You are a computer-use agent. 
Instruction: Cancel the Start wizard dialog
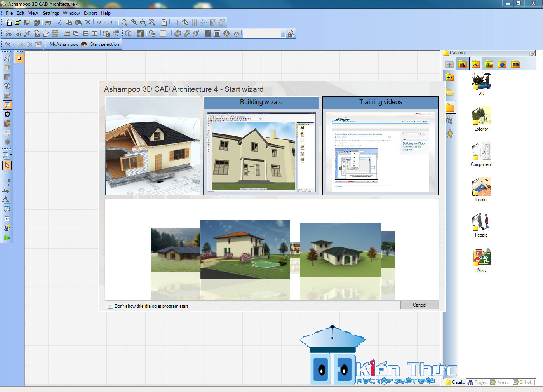[419, 305]
